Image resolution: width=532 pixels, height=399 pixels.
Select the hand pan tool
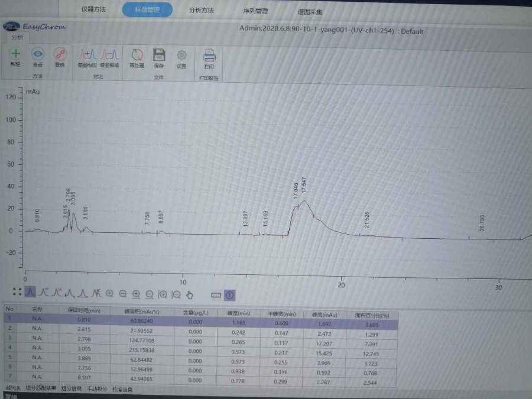[189, 295]
